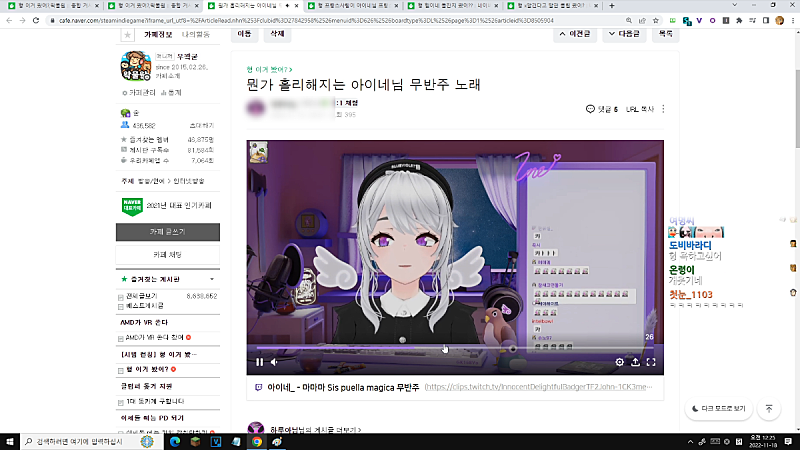
Task: Toggle the browser side panel icon
Action: click(x=766, y=20)
